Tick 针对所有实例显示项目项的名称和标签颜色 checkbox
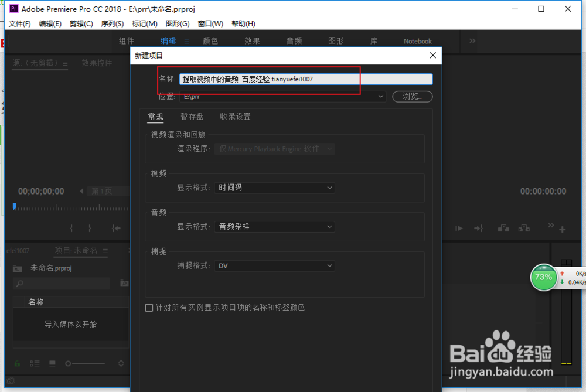Image resolution: width=586 pixels, height=392 pixels. click(149, 307)
